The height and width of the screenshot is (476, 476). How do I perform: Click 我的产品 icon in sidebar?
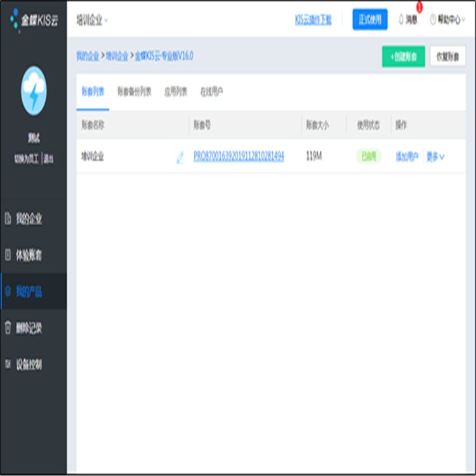click(x=8, y=291)
